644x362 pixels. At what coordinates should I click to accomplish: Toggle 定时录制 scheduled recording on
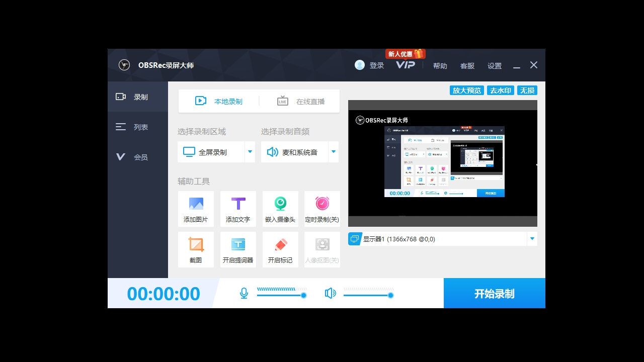322,208
